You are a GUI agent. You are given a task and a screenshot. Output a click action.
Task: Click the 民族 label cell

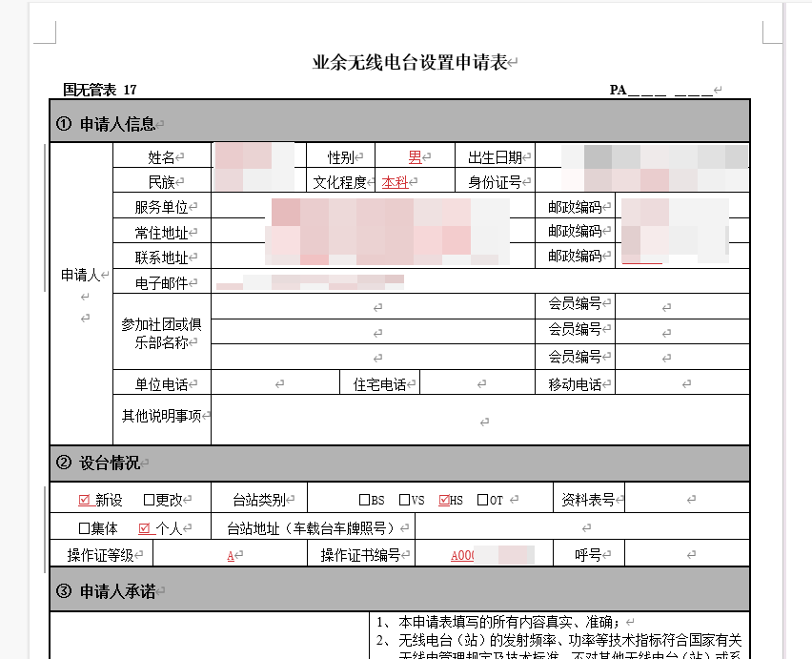click(x=162, y=182)
